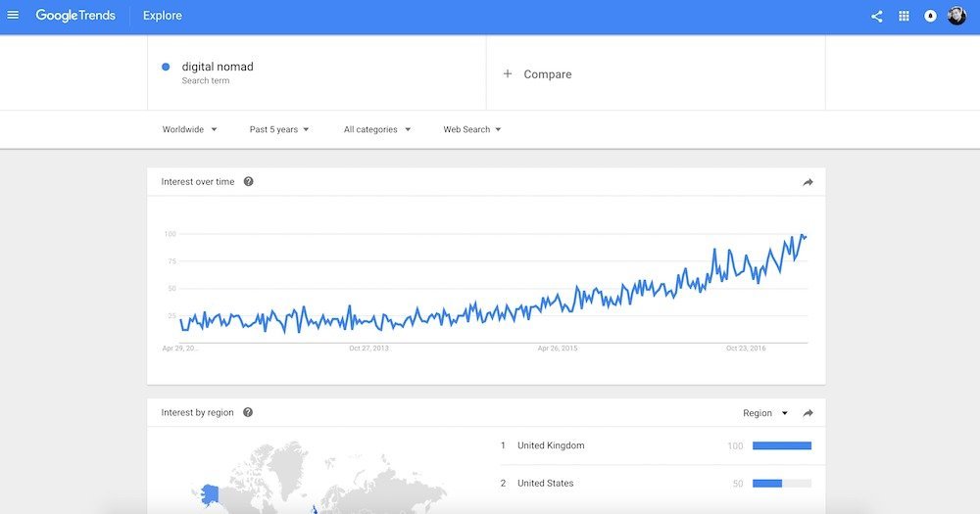
Task: Share the Interest over time chart
Action: tap(808, 182)
